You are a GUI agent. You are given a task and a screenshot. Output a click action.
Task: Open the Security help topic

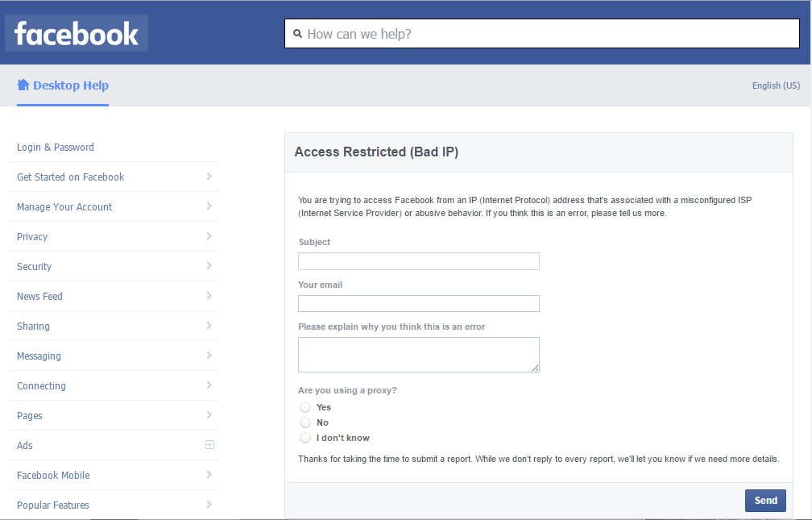34,267
